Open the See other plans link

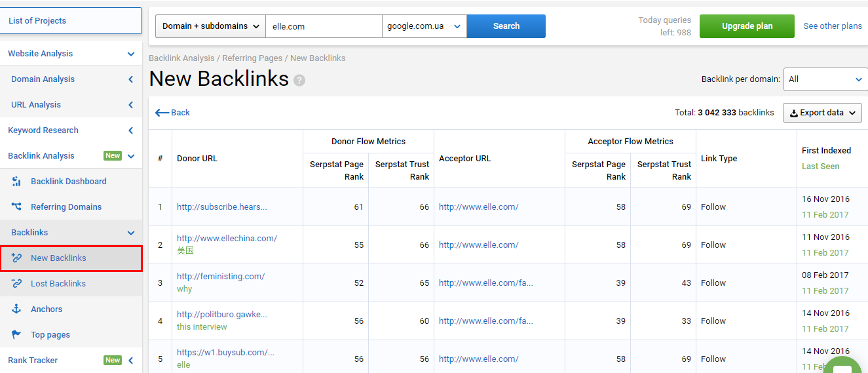point(833,26)
